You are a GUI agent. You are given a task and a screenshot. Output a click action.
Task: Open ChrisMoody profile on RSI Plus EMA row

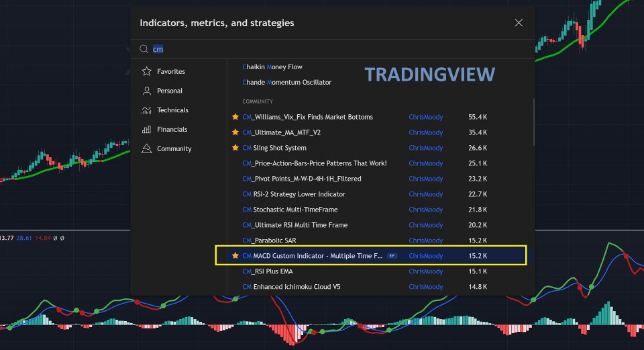pos(425,271)
